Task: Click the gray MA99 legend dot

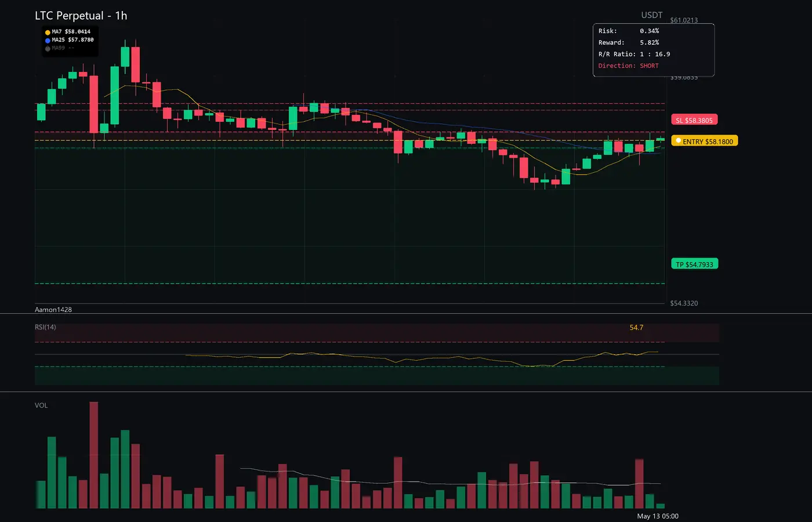Action: pos(48,49)
